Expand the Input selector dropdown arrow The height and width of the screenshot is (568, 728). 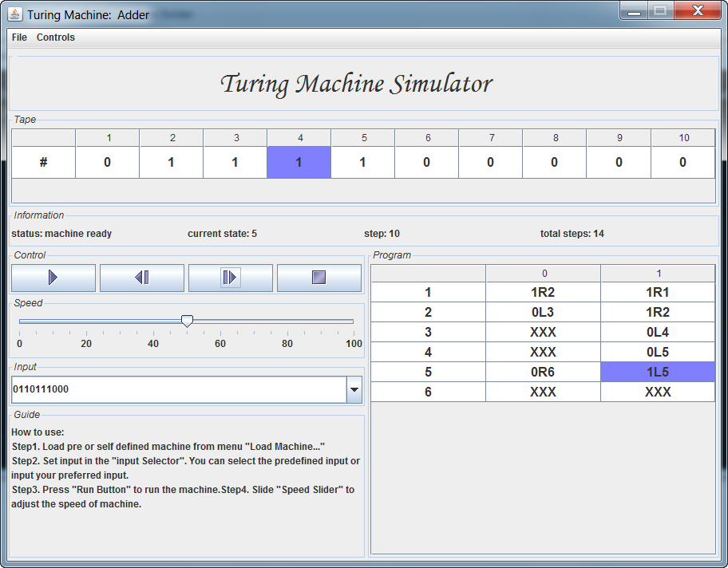point(354,389)
